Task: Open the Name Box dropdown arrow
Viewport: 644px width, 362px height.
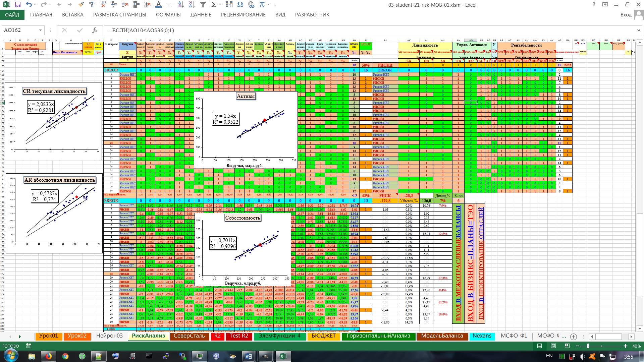Action: [41, 30]
